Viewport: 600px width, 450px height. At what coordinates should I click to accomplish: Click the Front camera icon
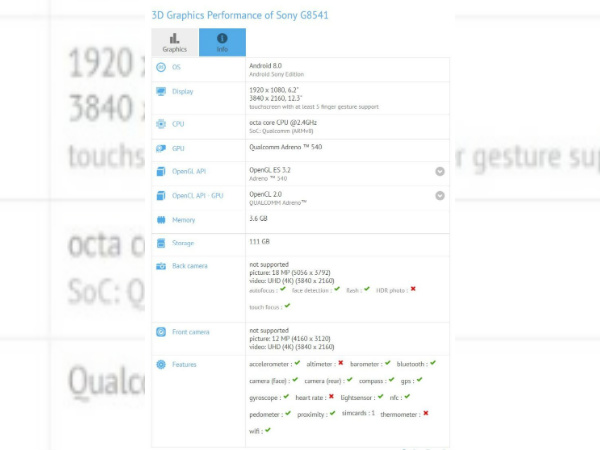point(161,332)
